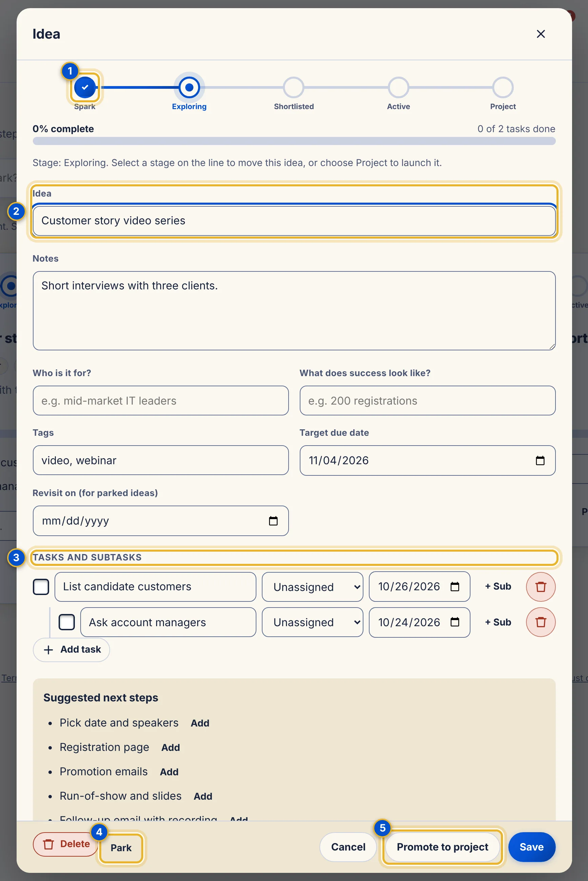
Task: Move idea to the Shortlisted stage
Action: pos(294,87)
